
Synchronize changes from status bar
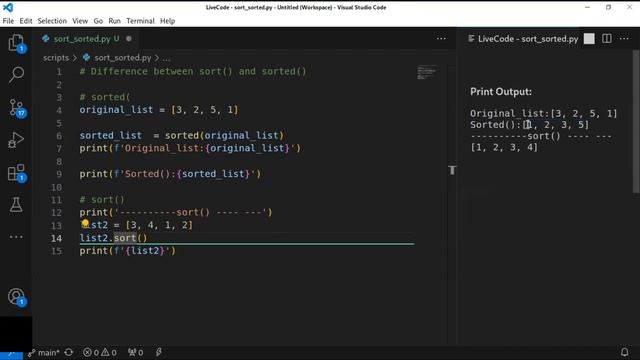(x=69, y=352)
